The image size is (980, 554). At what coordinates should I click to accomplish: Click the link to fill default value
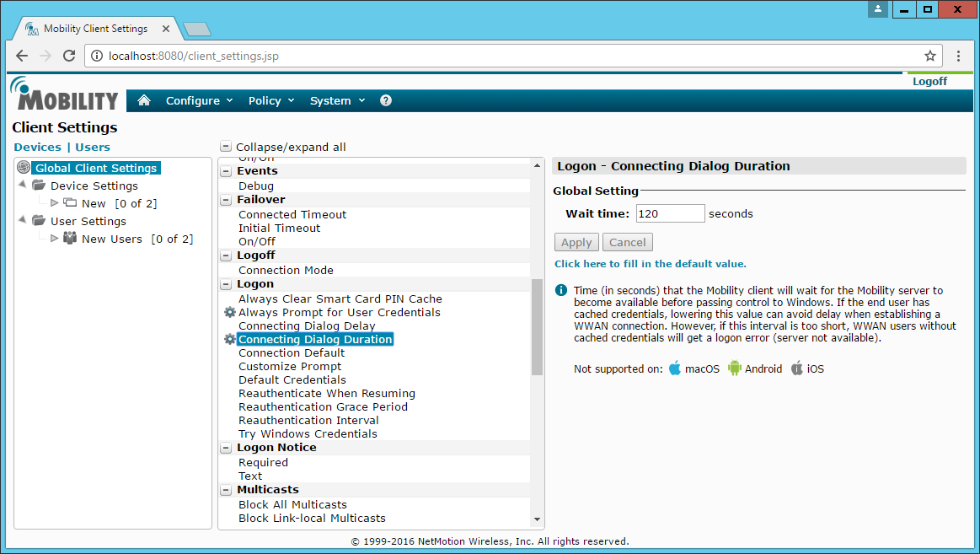(650, 264)
